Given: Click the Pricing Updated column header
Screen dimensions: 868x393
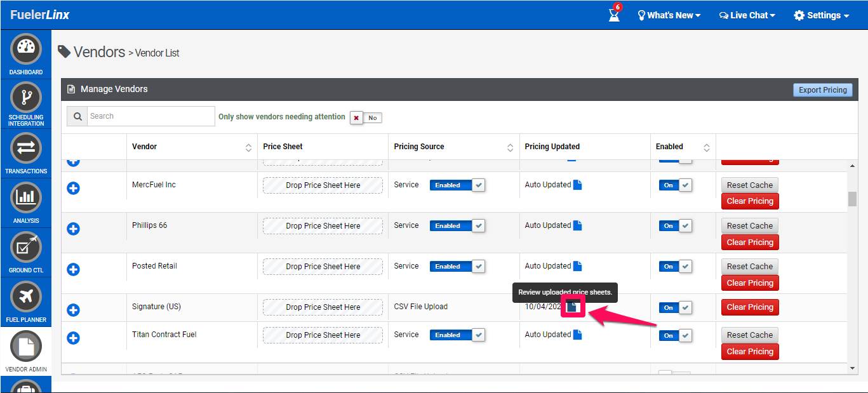Looking at the screenshot, I should coord(552,147).
